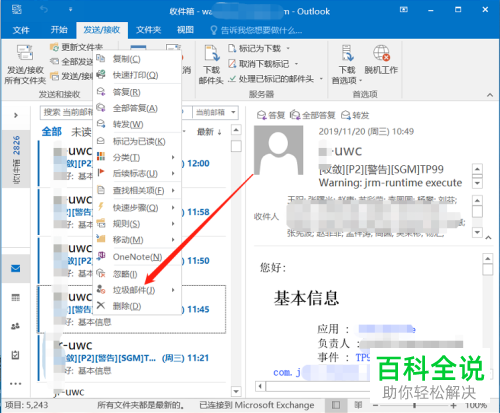This screenshot has width=500, height=413.
Task: Click Send/Receive All Folders icon
Action: pyautogui.click(x=25, y=53)
